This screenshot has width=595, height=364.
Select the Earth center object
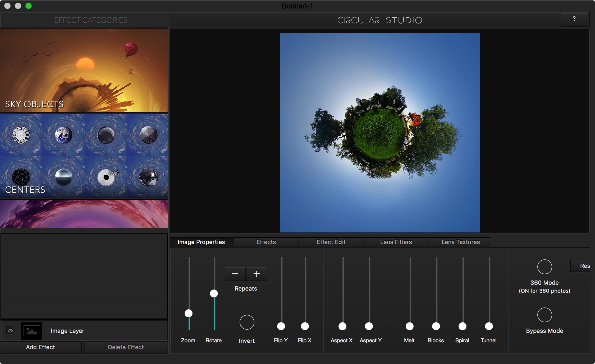coord(63,135)
